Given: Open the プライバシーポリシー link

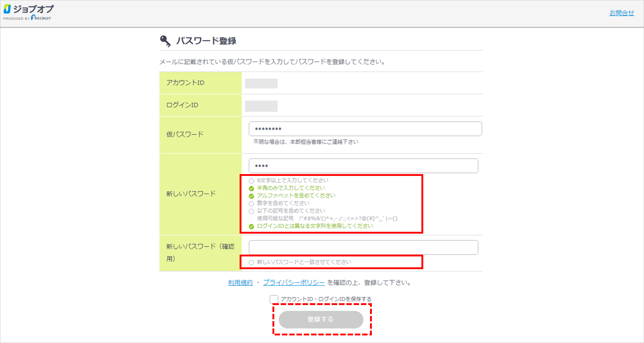Looking at the screenshot, I should 294,283.
